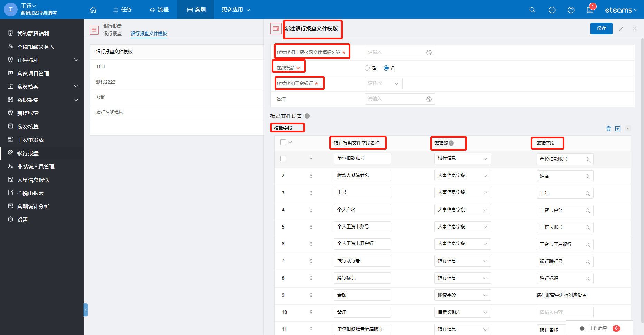Click search icon in 姓名 data field
The image size is (644, 335).
point(588,176)
